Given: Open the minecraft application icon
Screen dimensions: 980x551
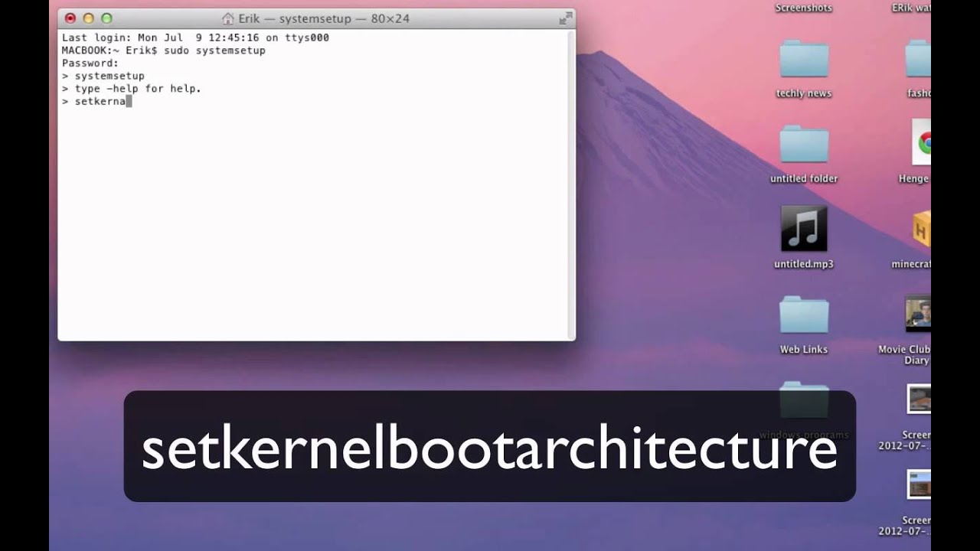Looking at the screenshot, I should (921, 229).
